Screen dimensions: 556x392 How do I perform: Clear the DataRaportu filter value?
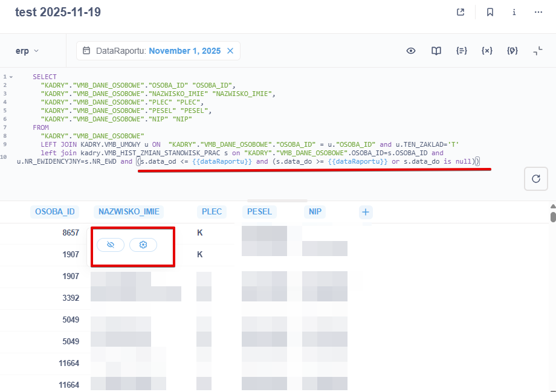[x=230, y=51]
